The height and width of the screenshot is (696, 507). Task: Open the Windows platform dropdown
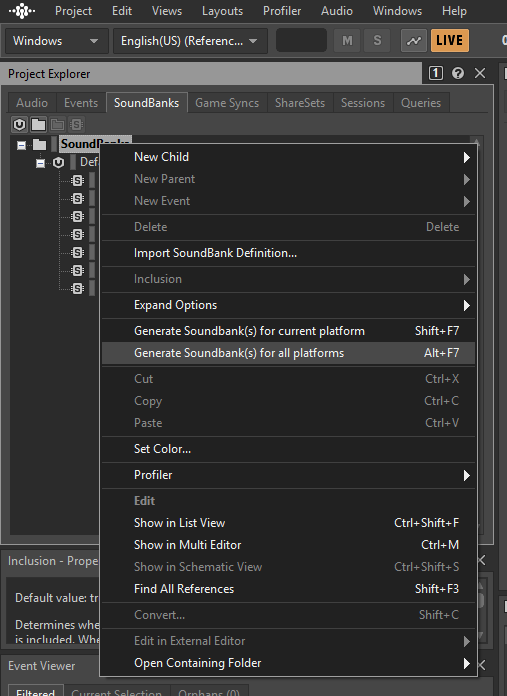(57, 41)
